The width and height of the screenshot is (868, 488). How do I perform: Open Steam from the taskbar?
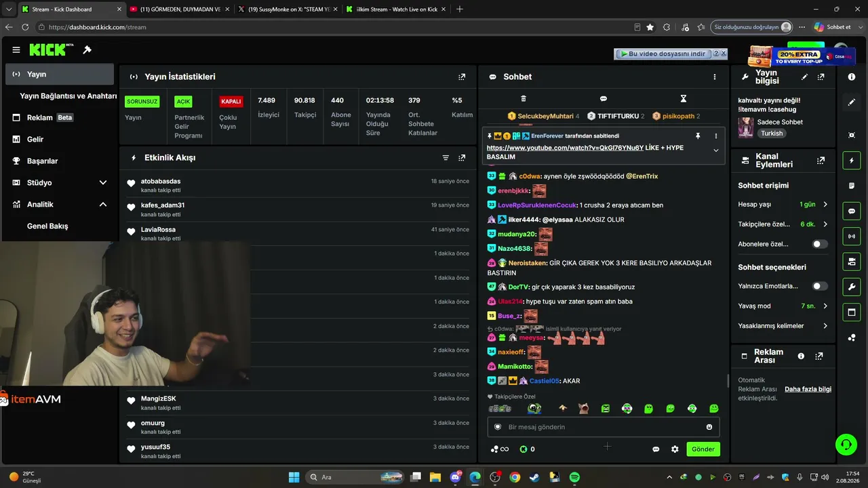(534, 477)
